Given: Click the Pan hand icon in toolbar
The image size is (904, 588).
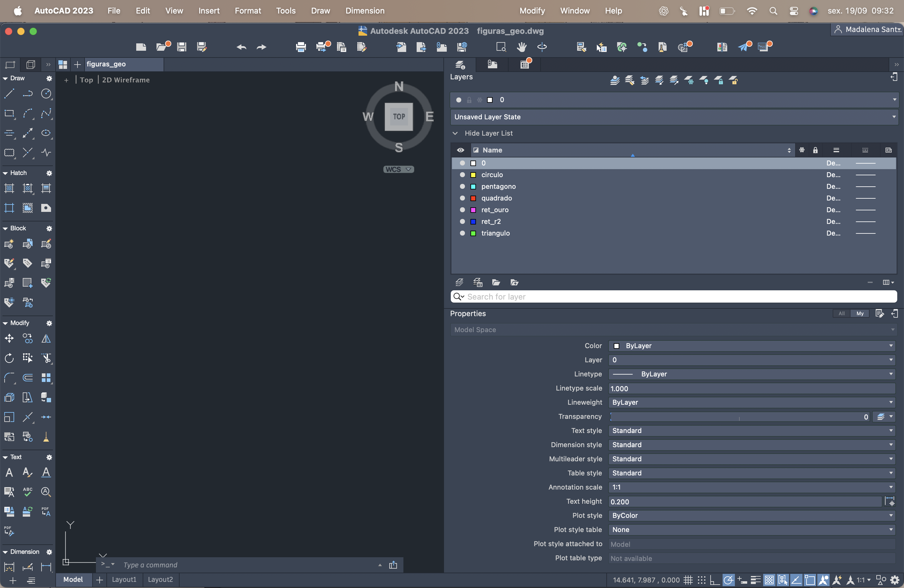Looking at the screenshot, I should tap(521, 47).
